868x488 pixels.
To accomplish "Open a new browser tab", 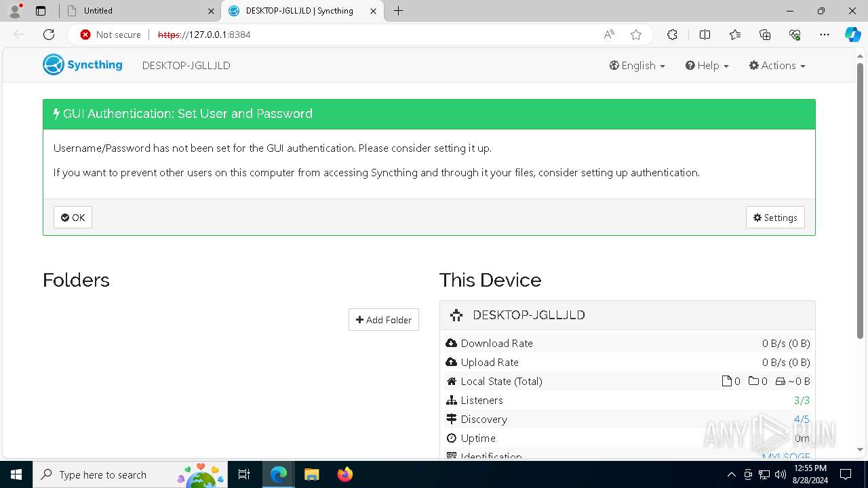I will [x=399, y=11].
